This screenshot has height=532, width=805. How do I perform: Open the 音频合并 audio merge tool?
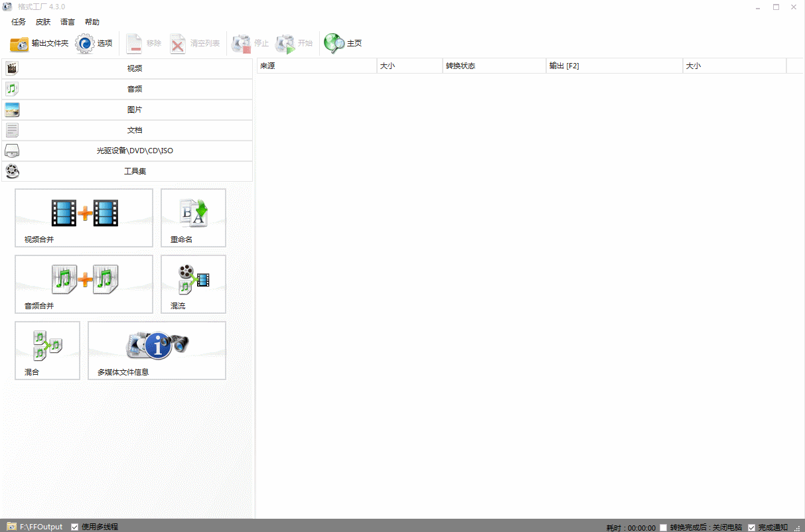pyautogui.click(x=84, y=284)
